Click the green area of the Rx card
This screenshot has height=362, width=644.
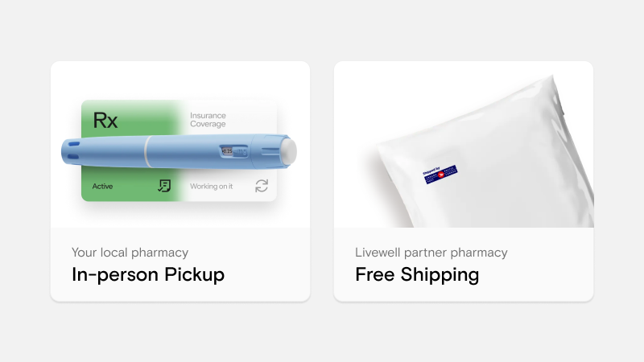[x=121, y=173]
